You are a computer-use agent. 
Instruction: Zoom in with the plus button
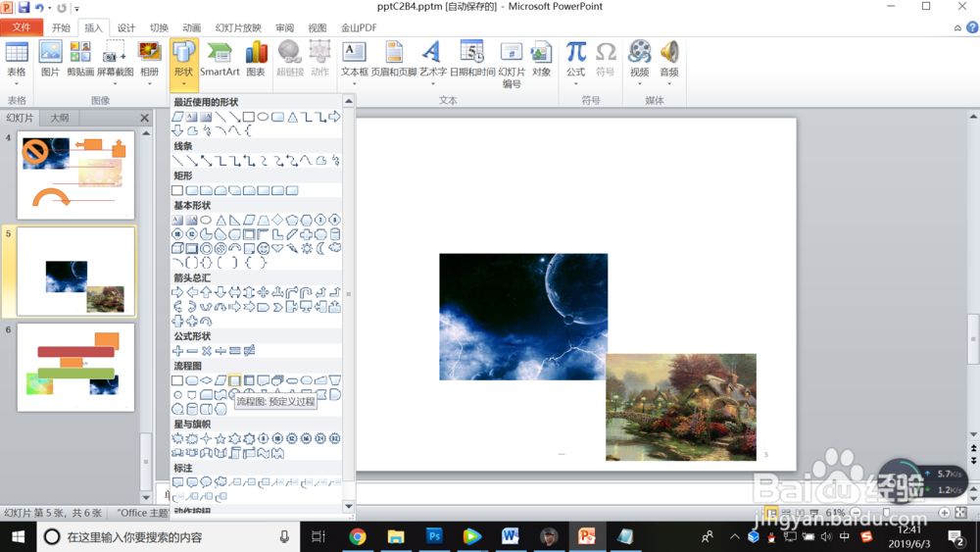[945, 513]
